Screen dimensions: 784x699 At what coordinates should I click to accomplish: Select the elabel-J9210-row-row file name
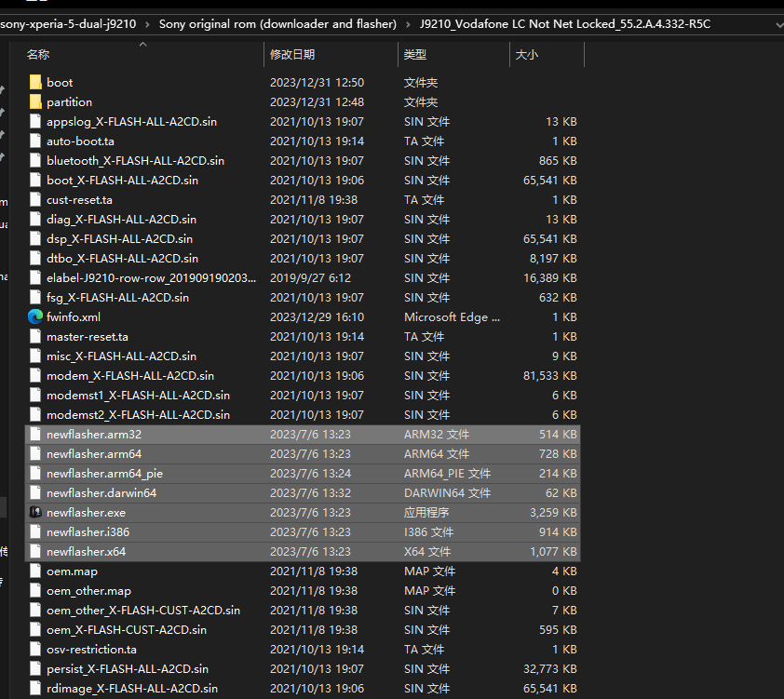(x=151, y=278)
